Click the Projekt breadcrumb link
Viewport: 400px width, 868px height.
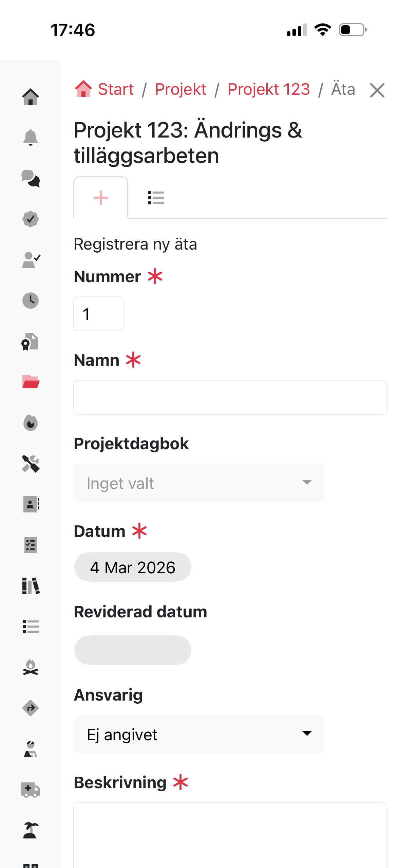180,90
